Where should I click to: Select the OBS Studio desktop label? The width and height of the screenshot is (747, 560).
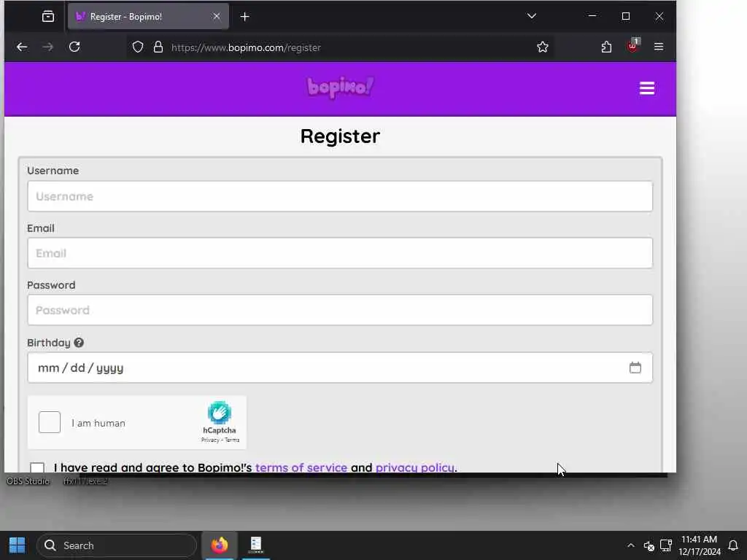(x=28, y=481)
